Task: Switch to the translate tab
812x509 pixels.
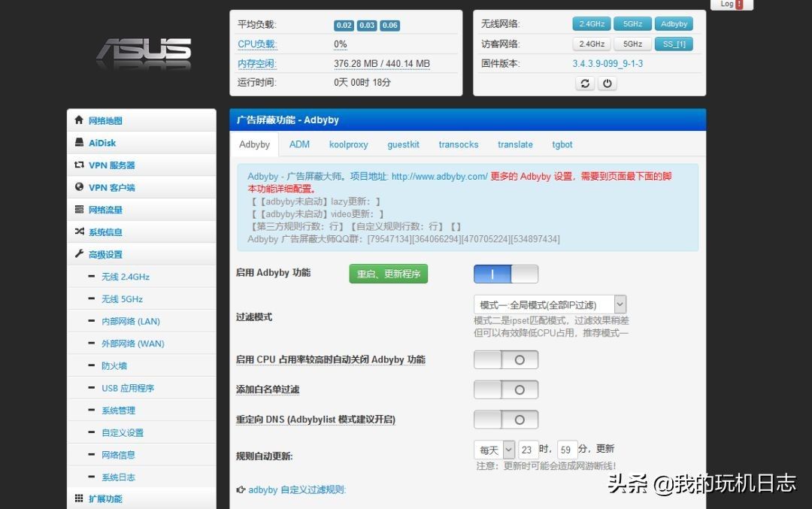Action: click(x=515, y=144)
